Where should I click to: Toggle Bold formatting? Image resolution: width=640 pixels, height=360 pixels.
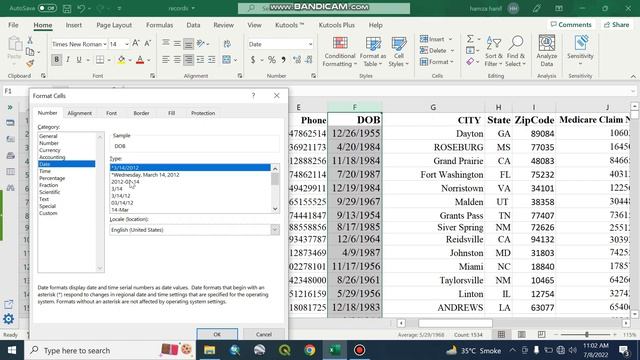coord(56,60)
